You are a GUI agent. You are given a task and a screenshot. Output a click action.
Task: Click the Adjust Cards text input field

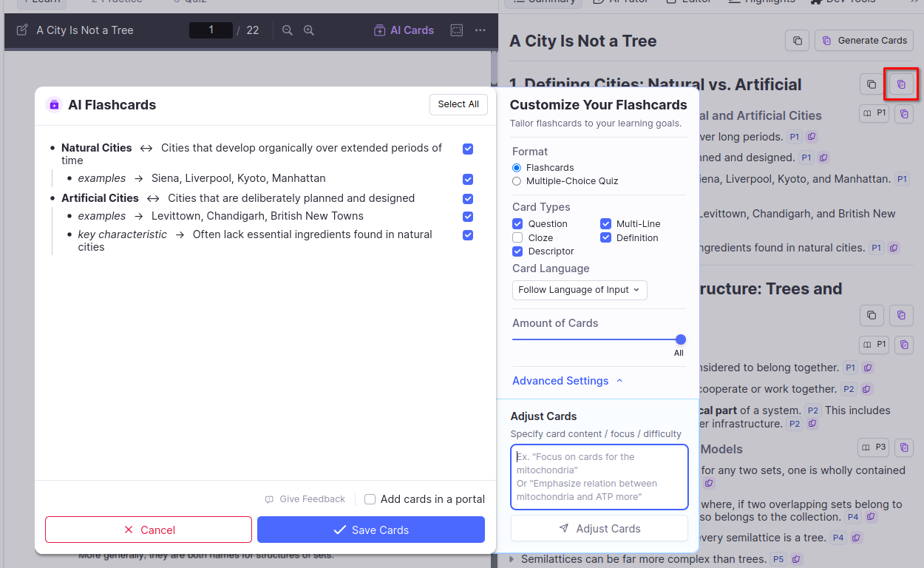599,477
